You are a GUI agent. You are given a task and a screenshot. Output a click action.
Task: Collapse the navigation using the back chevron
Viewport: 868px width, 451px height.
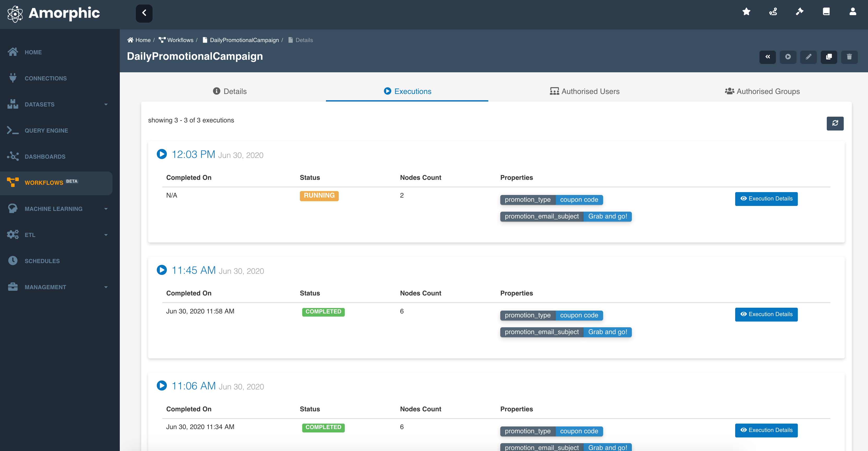tap(144, 14)
